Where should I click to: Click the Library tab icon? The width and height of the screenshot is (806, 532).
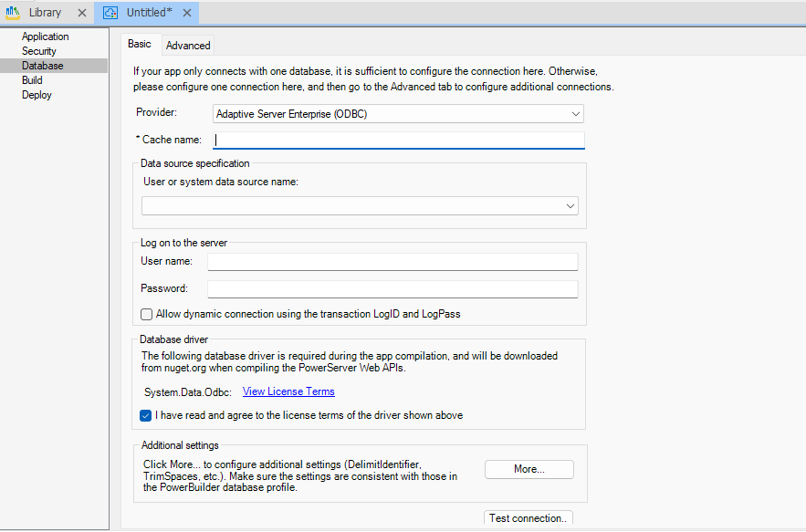click(14, 13)
